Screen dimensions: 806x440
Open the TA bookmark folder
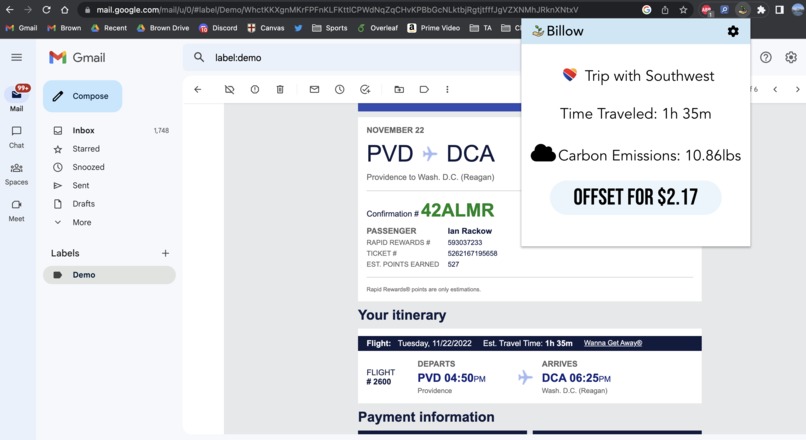(x=481, y=28)
